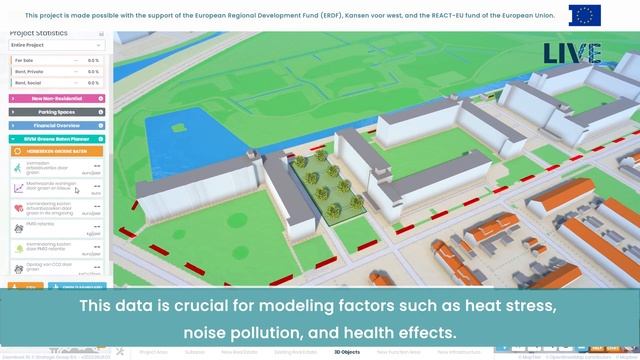Viewport: 640px width, 360px height.
Task: Switch to the New Infrastructure tab
Action: 460,352
